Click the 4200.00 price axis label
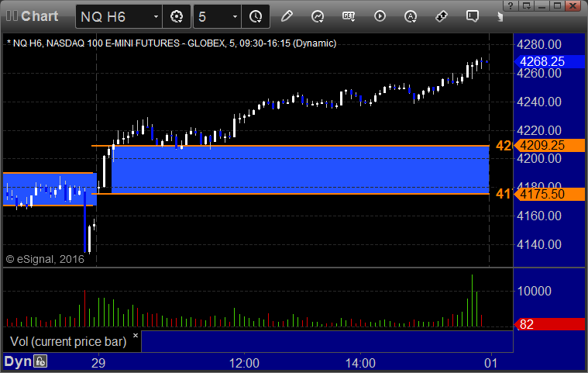The width and height of the screenshot is (588, 373). pos(539,158)
